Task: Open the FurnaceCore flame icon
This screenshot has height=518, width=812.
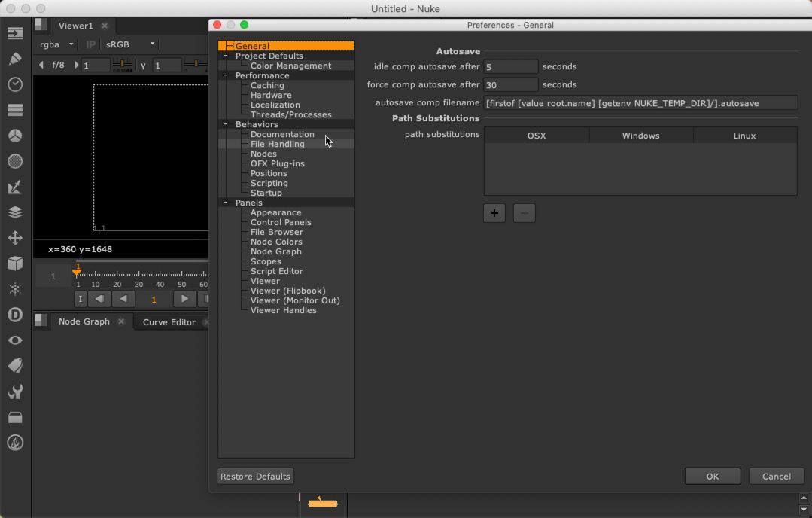Action: [15, 443]
